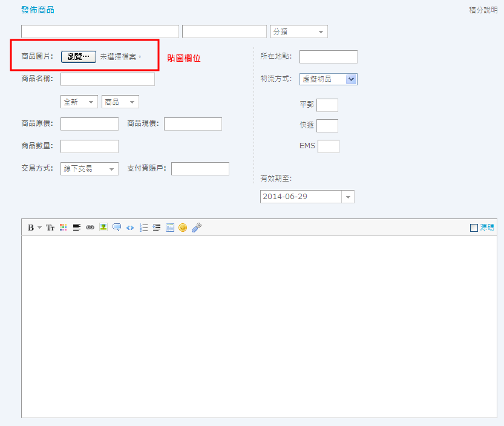Open the 分類 category dropdown
This screenshot has width=504, height=426.
point(299,31)
